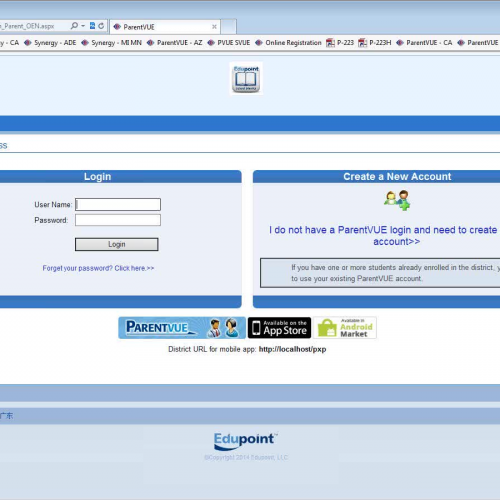
Task: Click the Chinese language link in footer bar
Action: [x=6, y=416]
